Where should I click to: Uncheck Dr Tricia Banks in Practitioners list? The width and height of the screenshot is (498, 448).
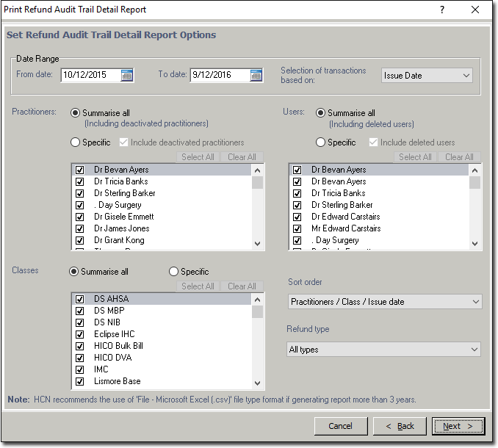point(80,181)
